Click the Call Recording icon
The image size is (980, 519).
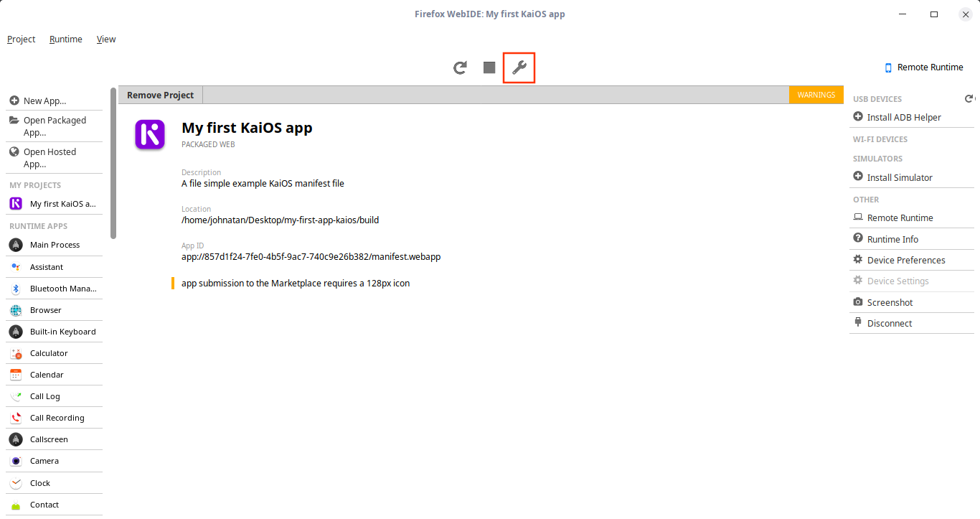[16, 418]
